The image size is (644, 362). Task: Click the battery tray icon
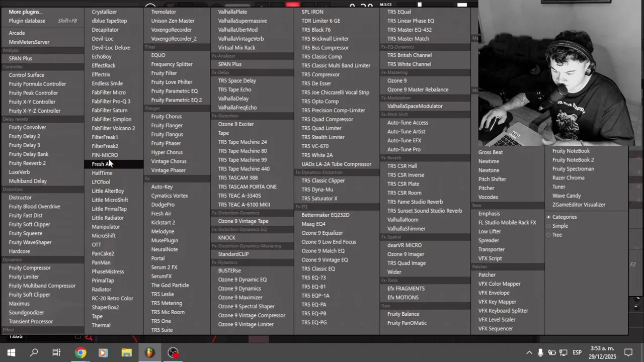coord(552,352)
